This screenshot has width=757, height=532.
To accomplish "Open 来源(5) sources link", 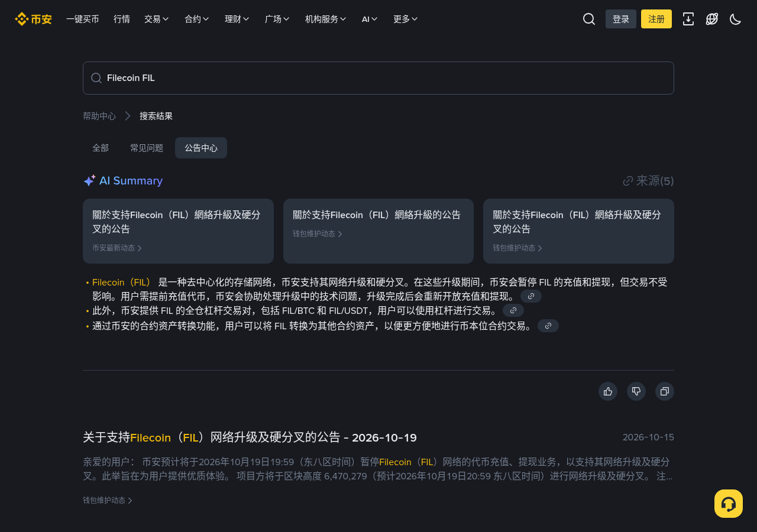I will pyautogui.click(x=648, y=181).
